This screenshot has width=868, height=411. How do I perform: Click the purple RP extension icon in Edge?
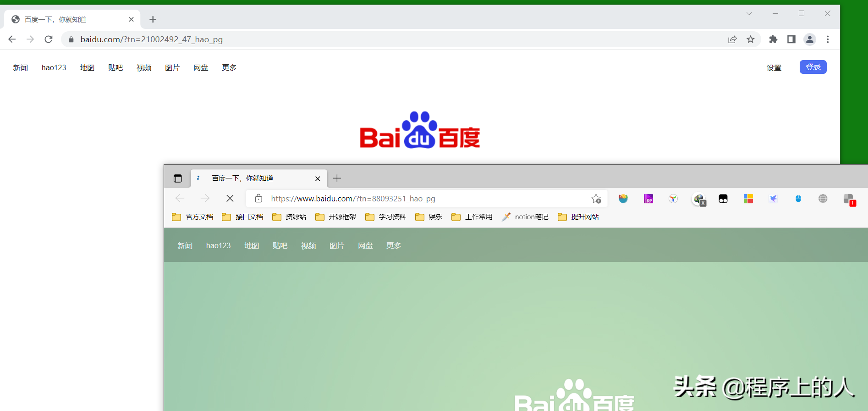tap(648, 199)
